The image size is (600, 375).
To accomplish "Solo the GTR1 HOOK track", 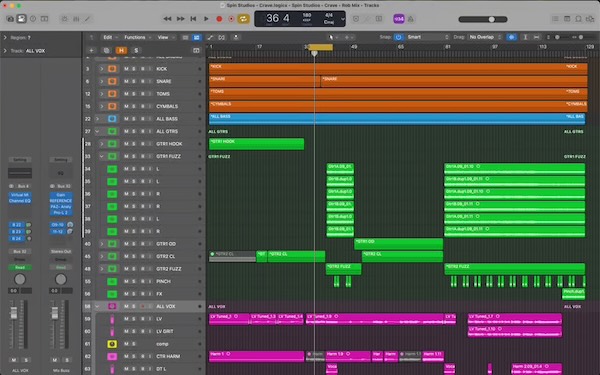I will [x=134, y=144].
